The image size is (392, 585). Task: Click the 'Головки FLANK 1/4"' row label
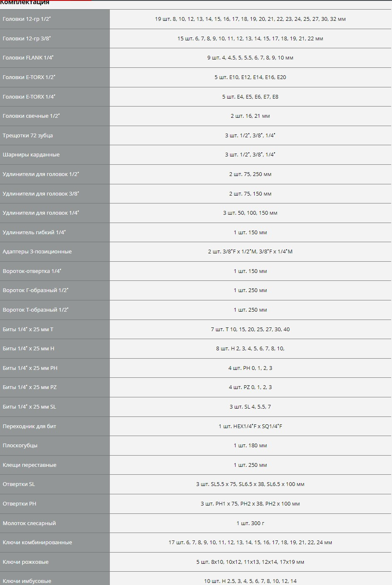click(x=28, y=58)
